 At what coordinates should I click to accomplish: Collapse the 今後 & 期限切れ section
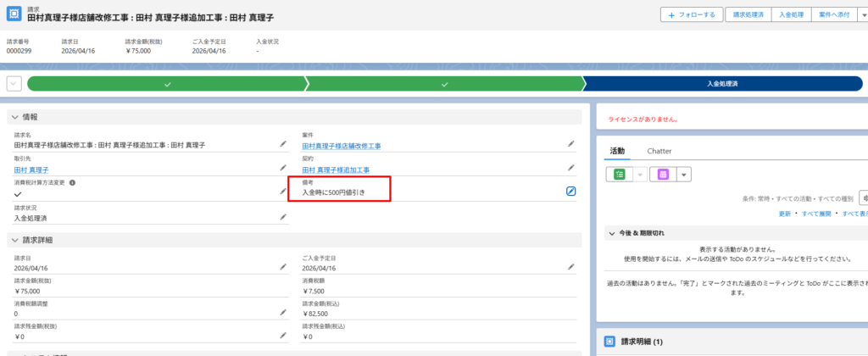pyautogui.click(x=613, y=232)
